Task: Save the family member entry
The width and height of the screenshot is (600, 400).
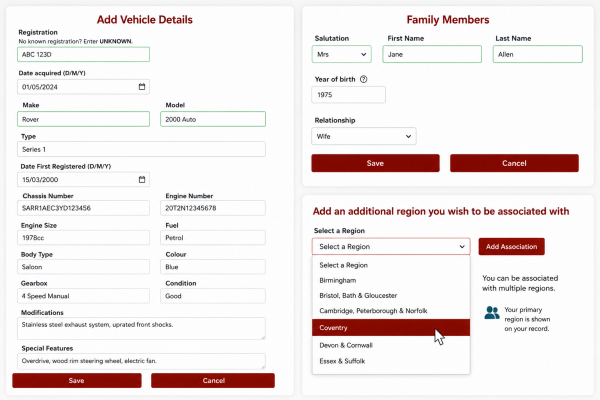Action: (x=375, y=163)
